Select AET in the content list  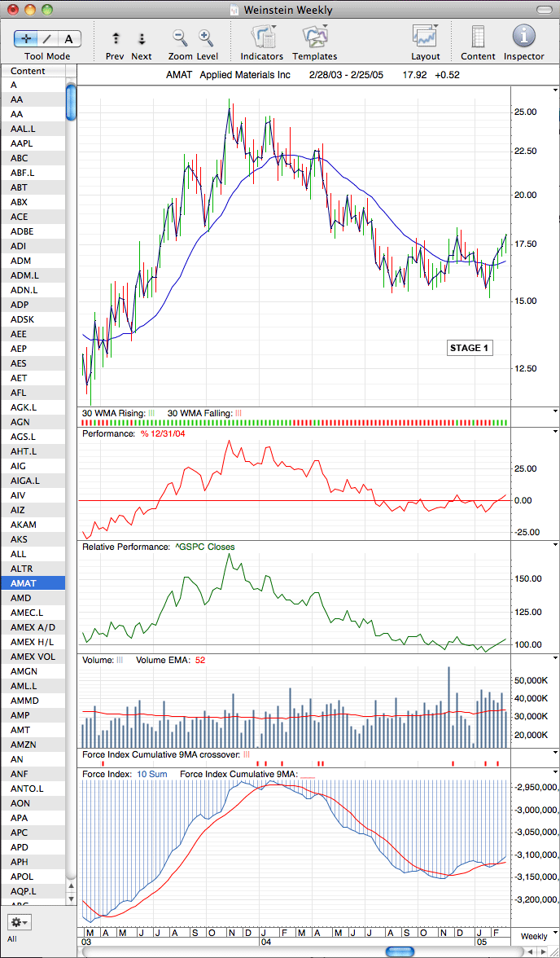[33, 378]
